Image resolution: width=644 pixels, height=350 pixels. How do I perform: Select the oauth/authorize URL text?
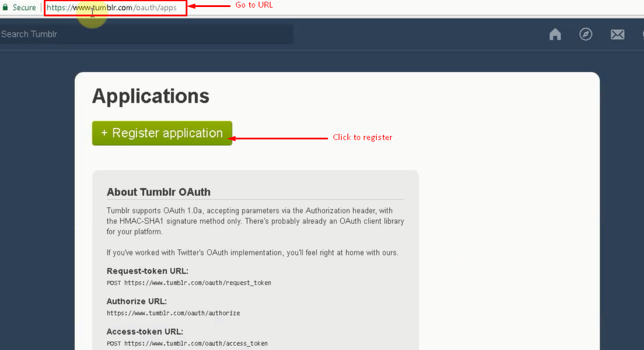[173, 313]
